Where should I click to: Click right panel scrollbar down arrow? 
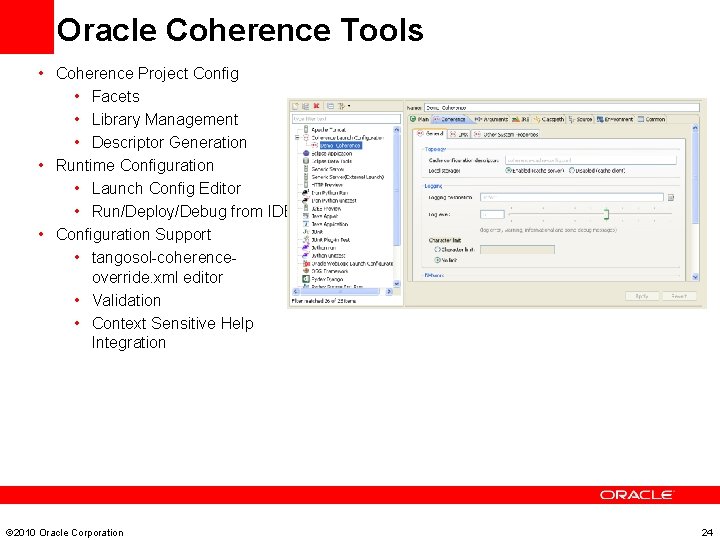tap(695, 277)
